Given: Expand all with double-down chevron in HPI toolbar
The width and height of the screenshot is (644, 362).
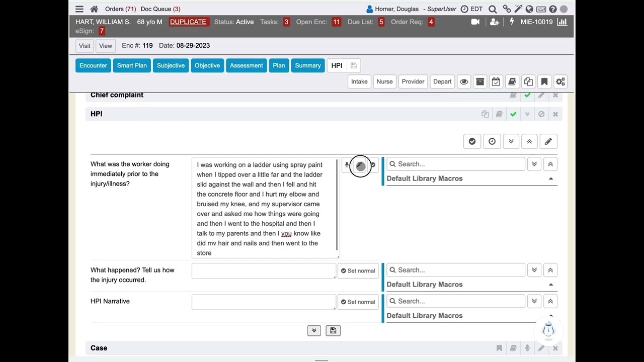Looking at the screenshot, I should pyautogui.click(x=511, y=141).
